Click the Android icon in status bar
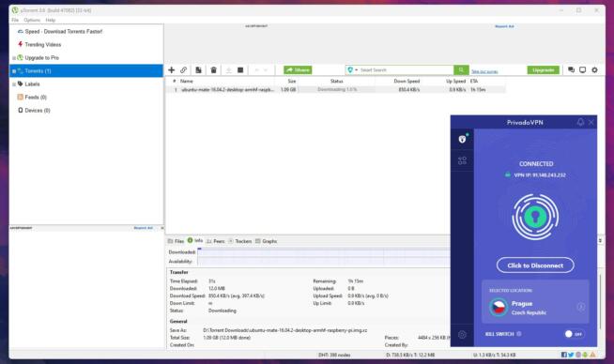This screenshot has height=364, width=614. point(586,355)
